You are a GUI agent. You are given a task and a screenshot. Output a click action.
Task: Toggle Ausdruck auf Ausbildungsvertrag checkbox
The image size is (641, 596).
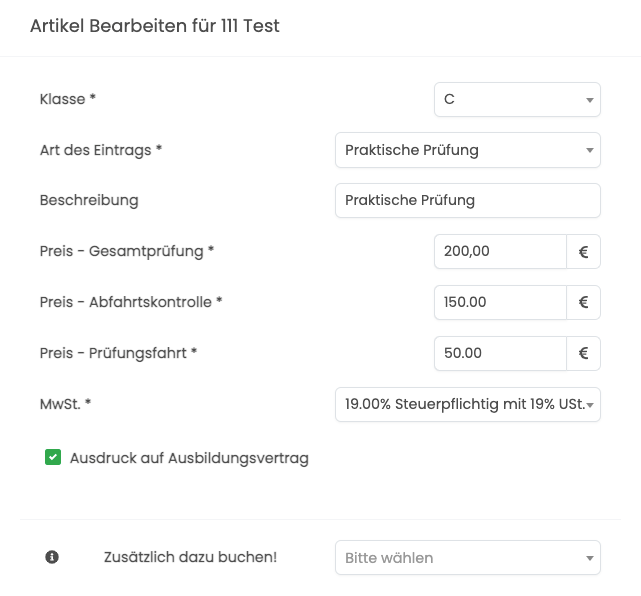(x=53, y=457)
